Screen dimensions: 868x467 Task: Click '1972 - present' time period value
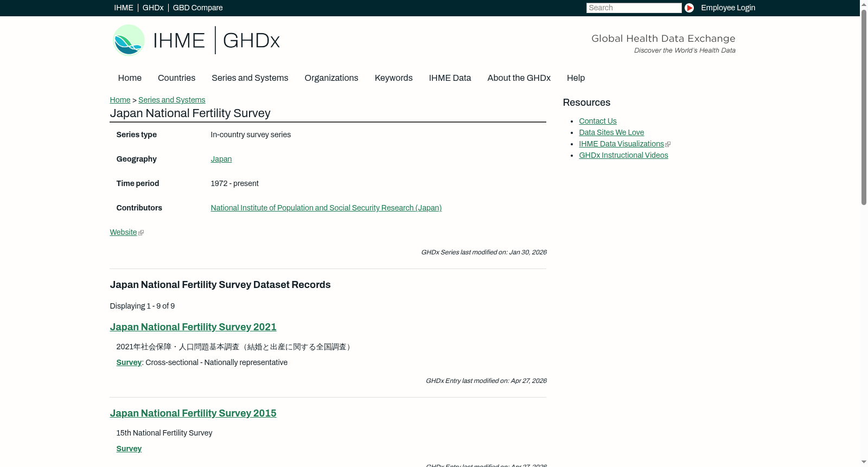pyautogui.click(x=234, y=183)
